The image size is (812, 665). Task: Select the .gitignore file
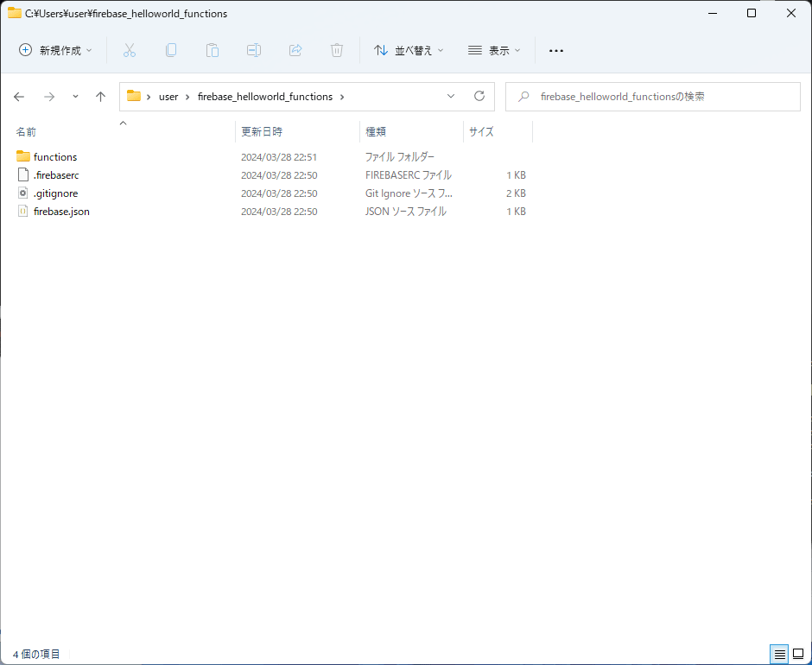[x=56, y=193]
